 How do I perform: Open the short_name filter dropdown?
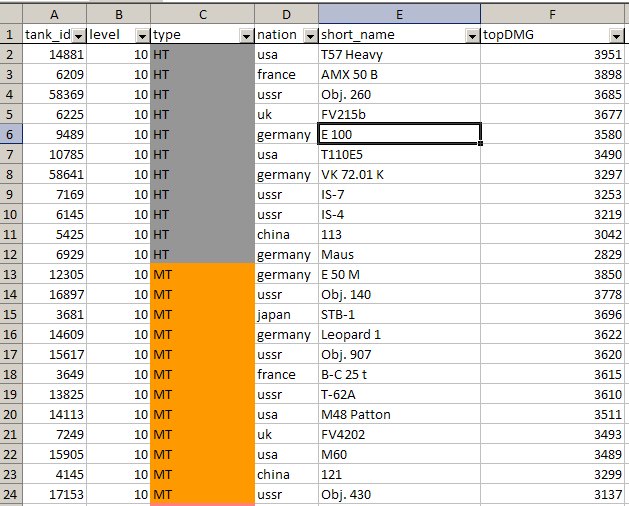coord(473,36)
